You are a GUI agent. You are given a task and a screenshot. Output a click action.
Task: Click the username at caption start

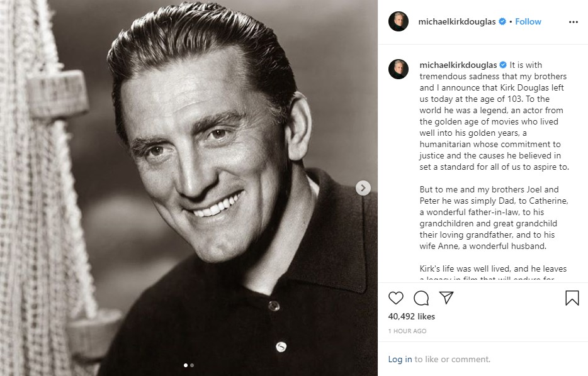458,65
